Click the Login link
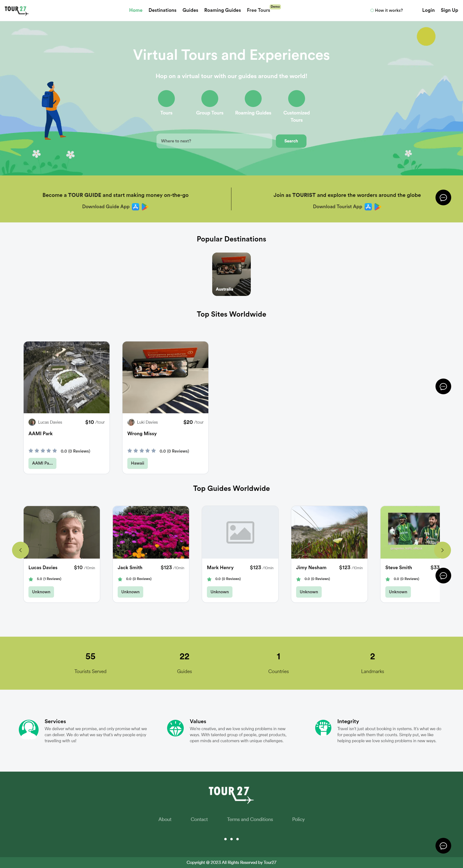Viewport: 463px width, 868px height. 428,10
